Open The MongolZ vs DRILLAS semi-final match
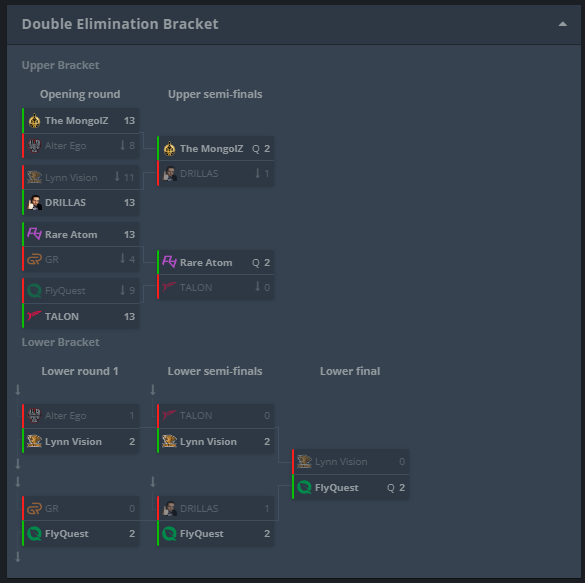The width and height of the screenshot is (585, 583). (215, 161)
